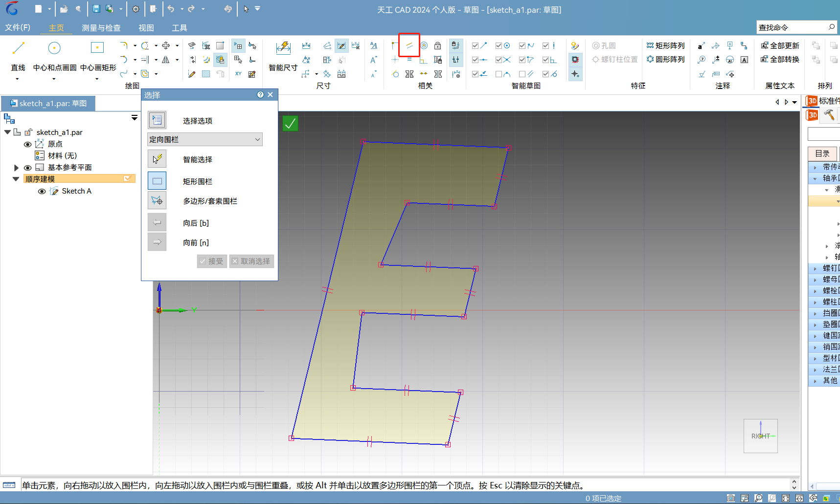Image resolution: width=840 pixels, height=504 pixels.
Task: Click the save icon in quick access toolbar
Action: (96, 9)
